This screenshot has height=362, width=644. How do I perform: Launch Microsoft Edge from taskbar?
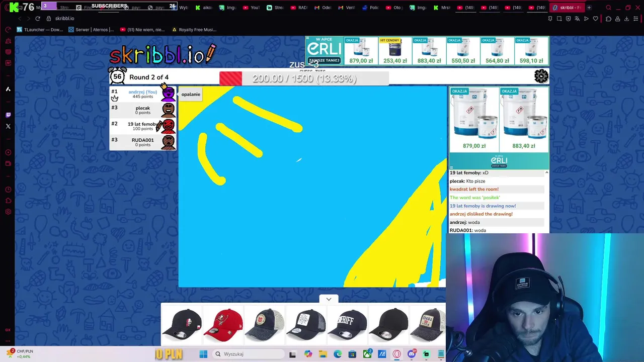point(338,354)
